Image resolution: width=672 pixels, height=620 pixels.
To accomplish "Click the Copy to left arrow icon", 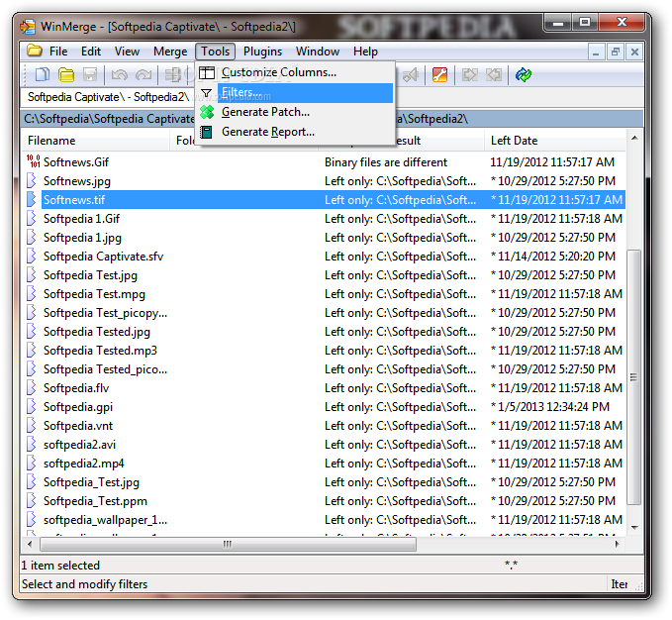I will tap(494, 74).
